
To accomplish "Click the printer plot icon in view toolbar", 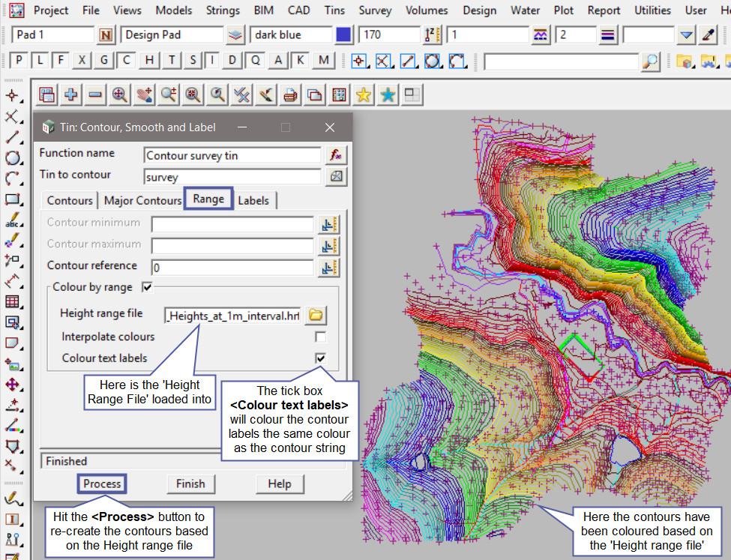I will tap(290, 94).
